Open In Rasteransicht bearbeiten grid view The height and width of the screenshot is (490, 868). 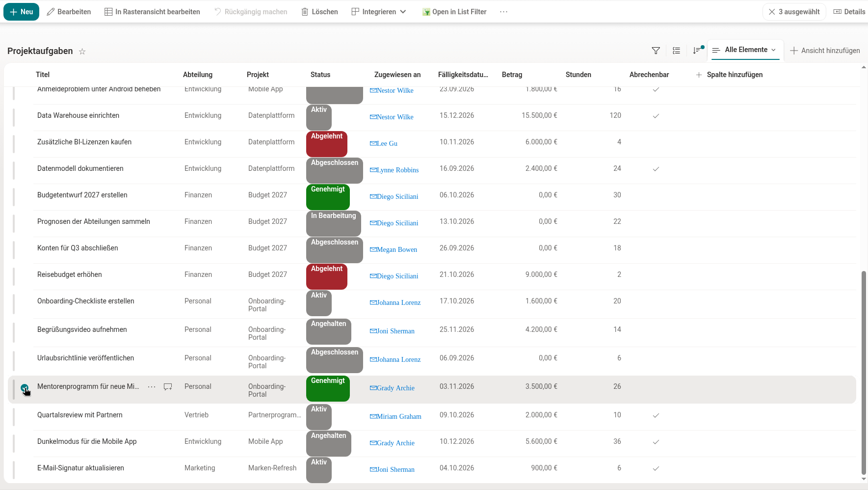pyautogui.click(x=152, y=12)
